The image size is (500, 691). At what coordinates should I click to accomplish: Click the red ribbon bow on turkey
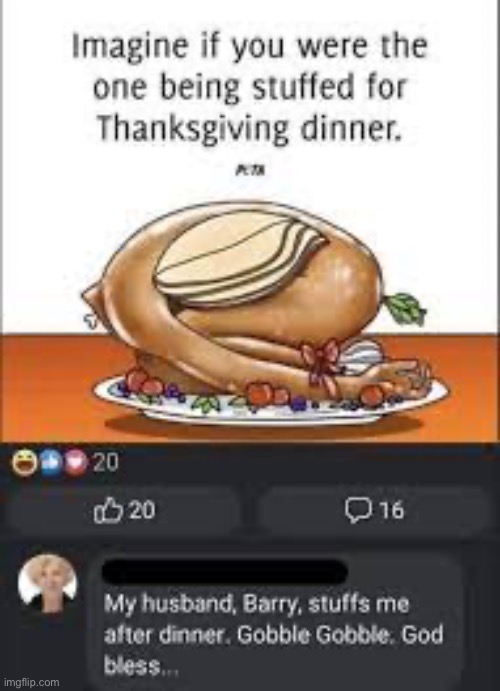321,360
